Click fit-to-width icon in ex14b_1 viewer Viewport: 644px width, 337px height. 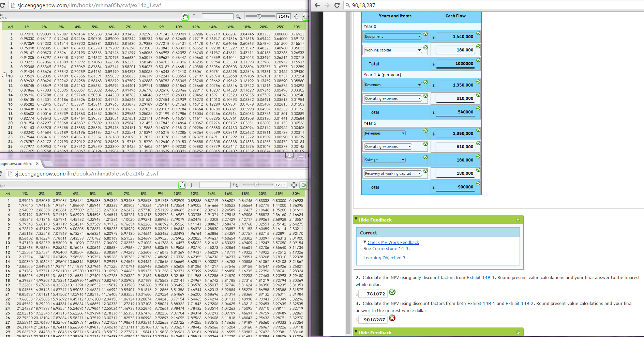point(305,17)
